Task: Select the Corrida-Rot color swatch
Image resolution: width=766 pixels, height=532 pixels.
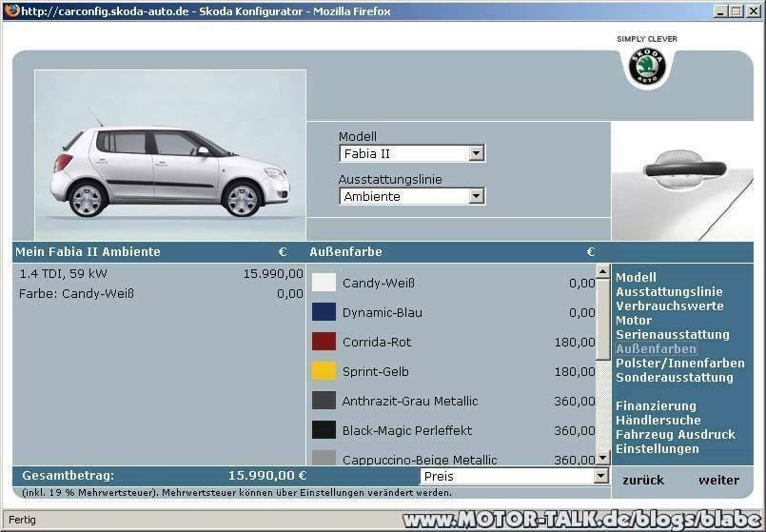Action: click(x=324, y=341)
